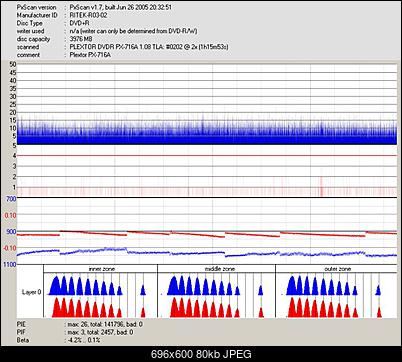Image resolution: width=402 pixels, height=362 pixels.
Task: Click the outer zone header label
Action: point(338,269)
